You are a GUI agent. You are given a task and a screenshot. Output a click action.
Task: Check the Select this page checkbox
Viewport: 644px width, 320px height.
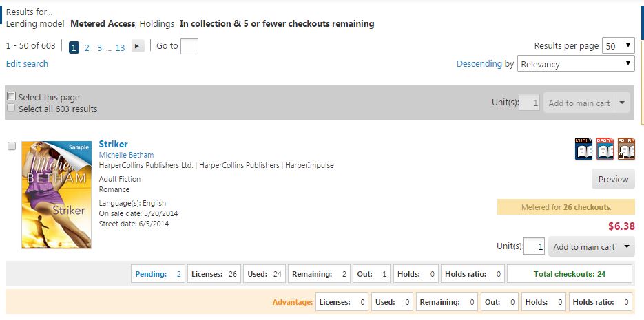tap(12, 97)
